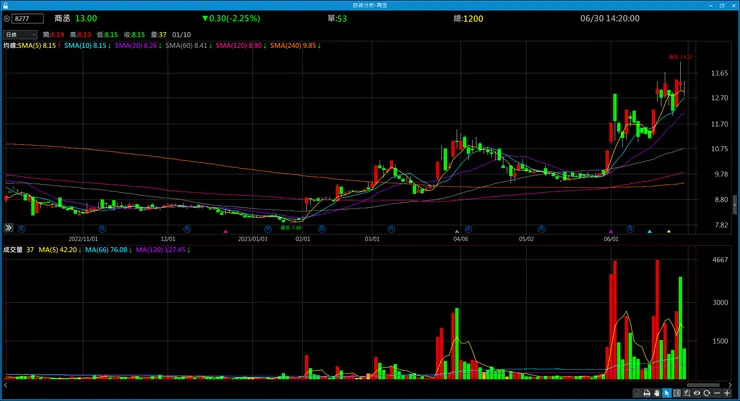Image resolution: width=740 pixels, height=401 pixels.
Task: Click the monthly circle marker right of 03/01
Action: 391,229
